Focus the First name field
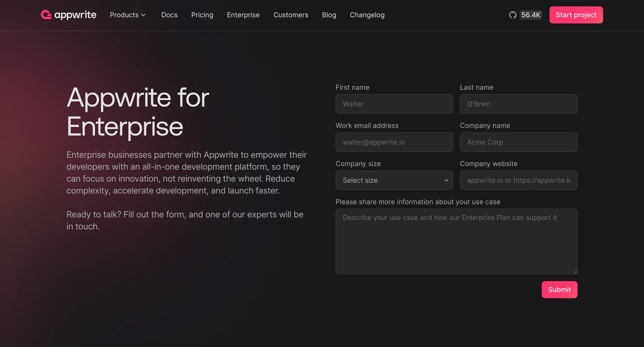 tap(394, 104)
